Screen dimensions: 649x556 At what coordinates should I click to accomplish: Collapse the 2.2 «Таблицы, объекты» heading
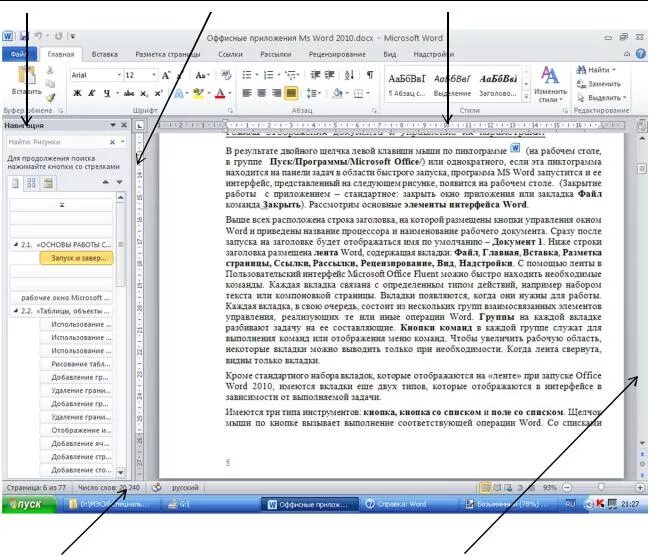[15, 310]
